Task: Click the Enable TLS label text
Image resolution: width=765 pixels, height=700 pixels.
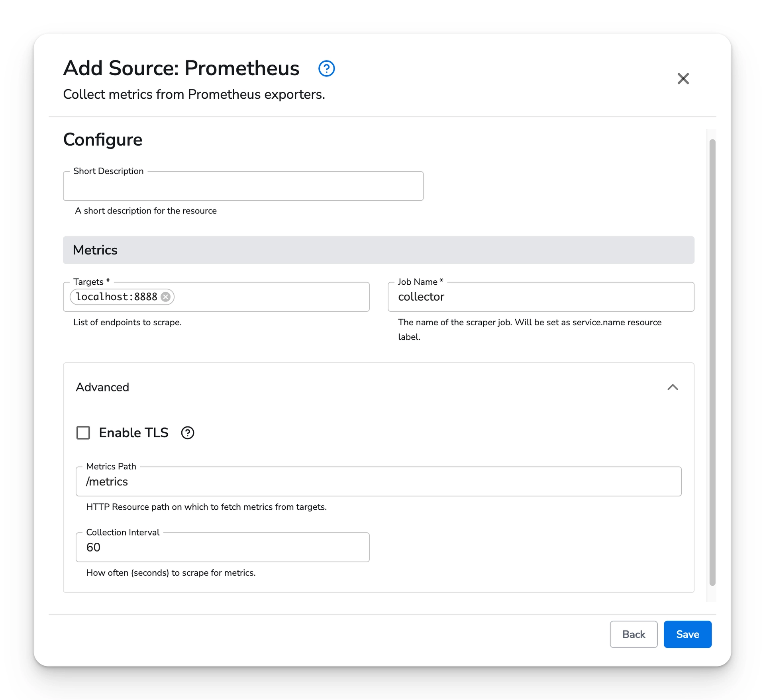Action: click(x=133, y=433)
